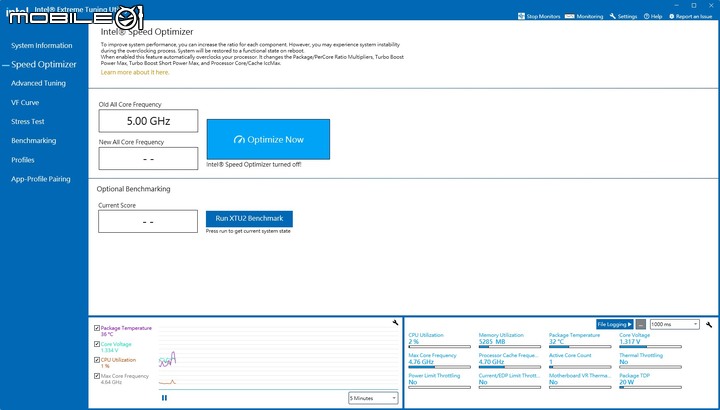Screen dimensions: 720x410
Task: Select the Processor Cache Frequency tile
Action: click(510, 360)
